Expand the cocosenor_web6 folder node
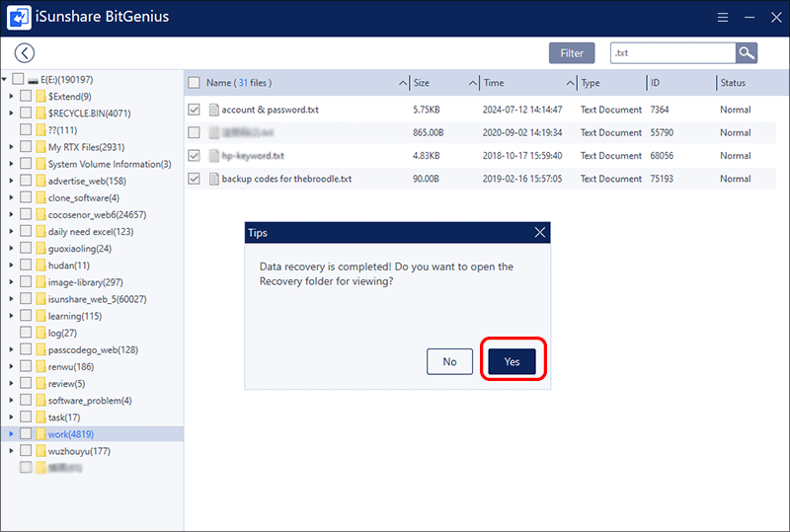Viewport: 790px width, 532px height. (x=11, y=215)
